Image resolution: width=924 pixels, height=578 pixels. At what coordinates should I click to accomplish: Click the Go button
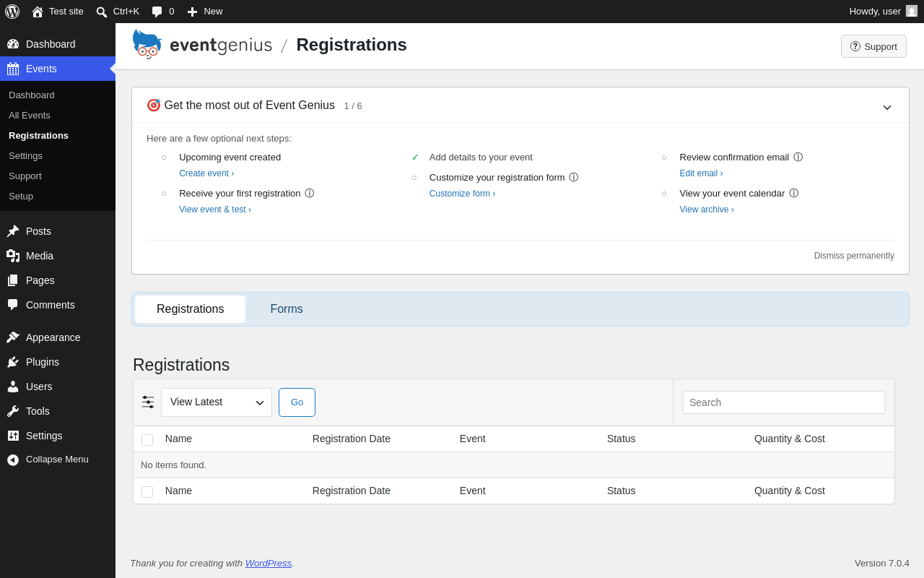point(297,402)
